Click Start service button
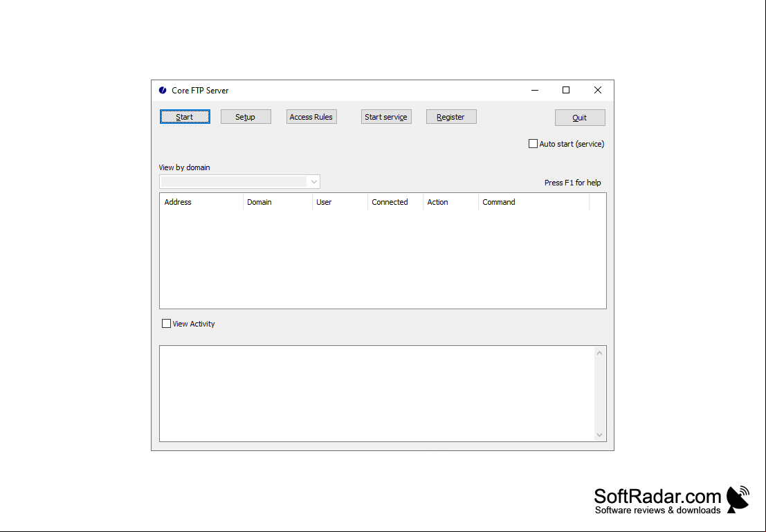This screenshot has width=766, height=532. 386,117
